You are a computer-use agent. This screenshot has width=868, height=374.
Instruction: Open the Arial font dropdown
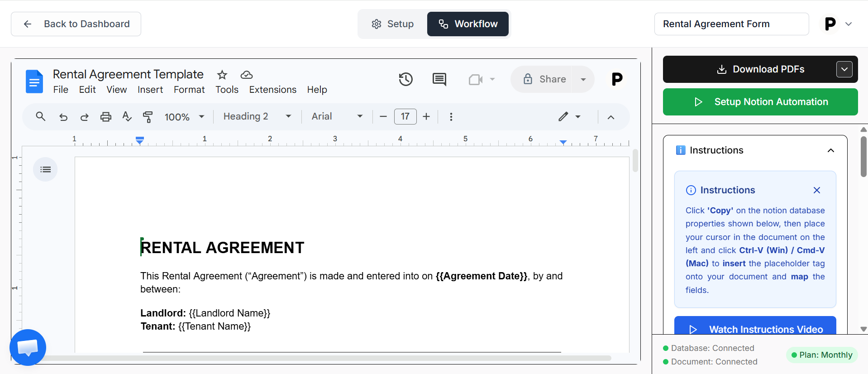[x=337, y=117]
